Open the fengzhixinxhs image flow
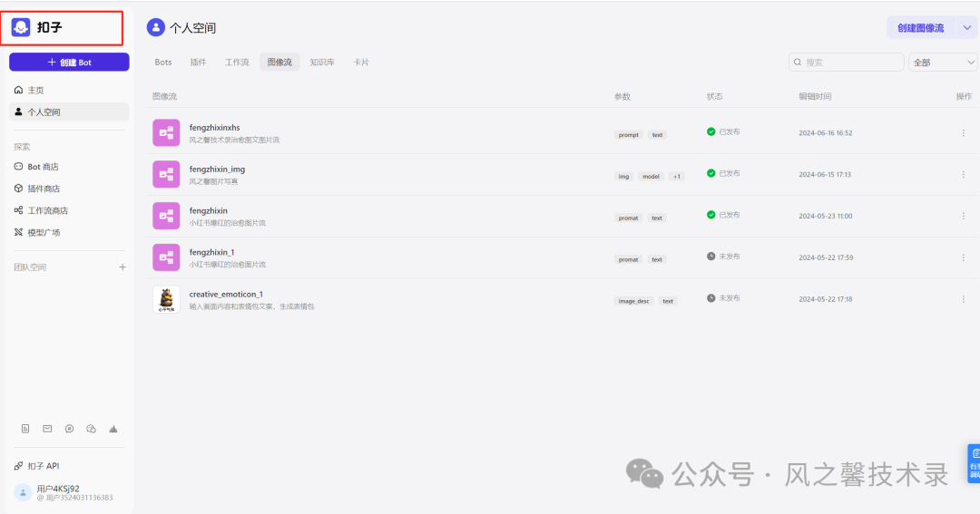980x514 pixels. [214, 128]
